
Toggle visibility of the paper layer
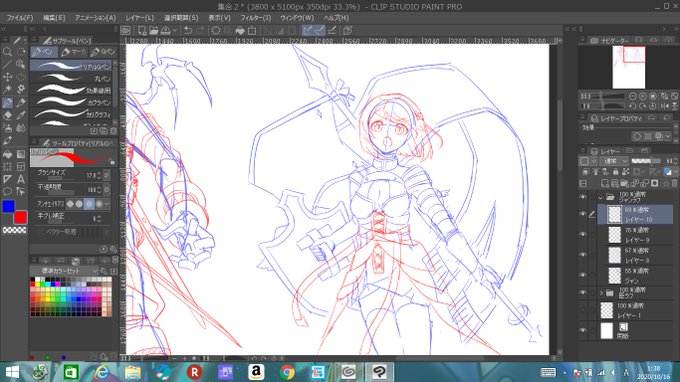(x=583, y=330)
